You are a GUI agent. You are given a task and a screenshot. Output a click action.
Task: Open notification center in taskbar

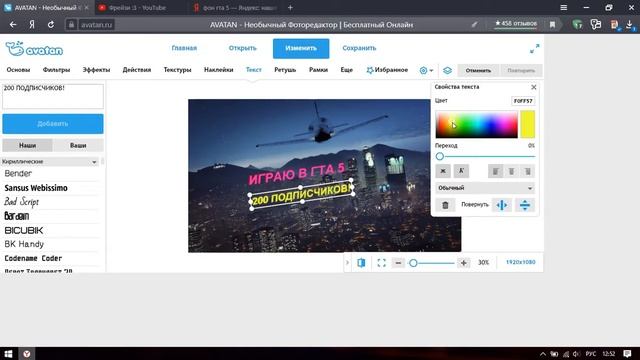(627, 353)
